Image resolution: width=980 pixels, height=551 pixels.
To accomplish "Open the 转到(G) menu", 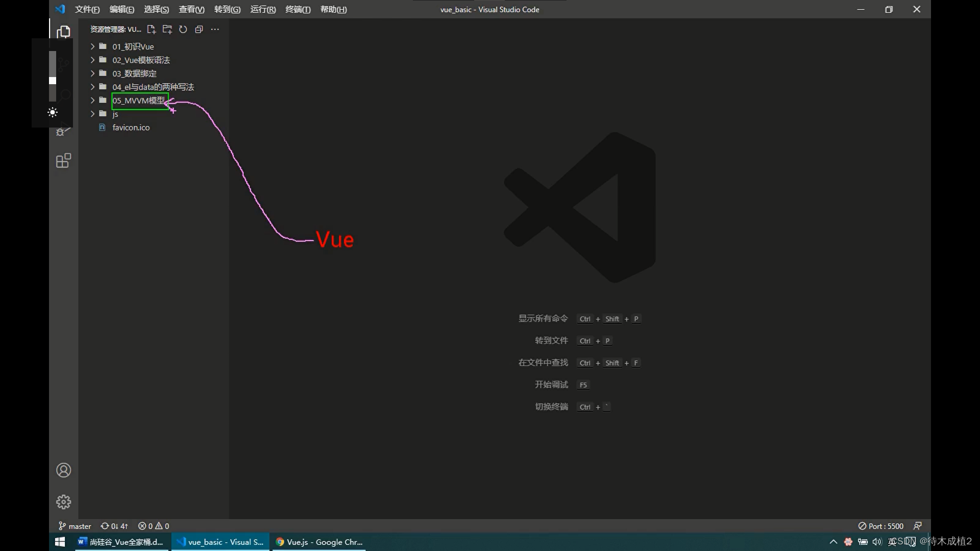I will point(227,9).
